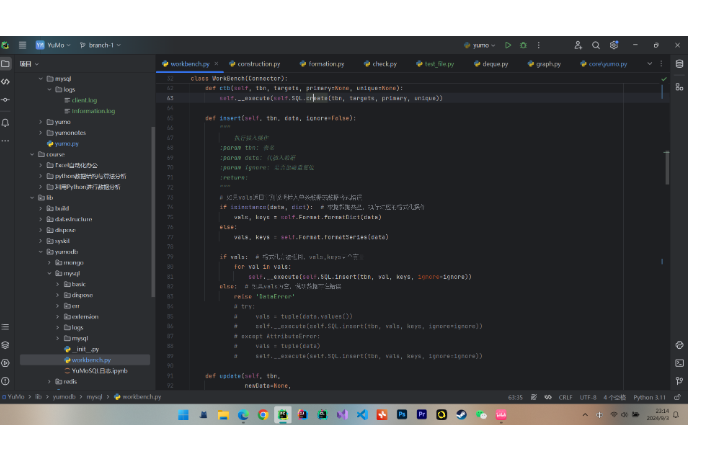
Task: Open Python Packages layers icon
Action: [x=6, y=345]
